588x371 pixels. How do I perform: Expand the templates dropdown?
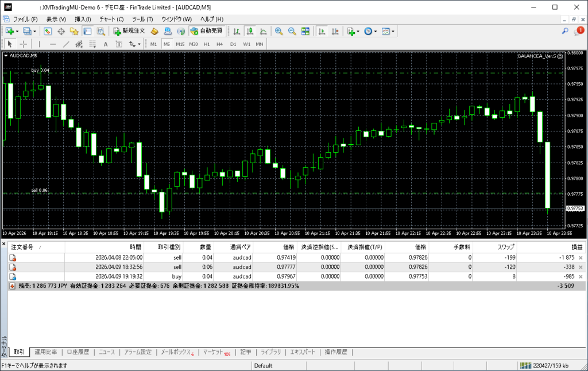click(x=389, y=31)
